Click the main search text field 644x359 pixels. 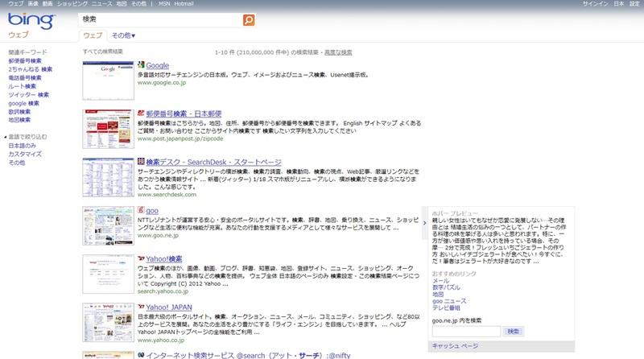click(x=160, y=19)
